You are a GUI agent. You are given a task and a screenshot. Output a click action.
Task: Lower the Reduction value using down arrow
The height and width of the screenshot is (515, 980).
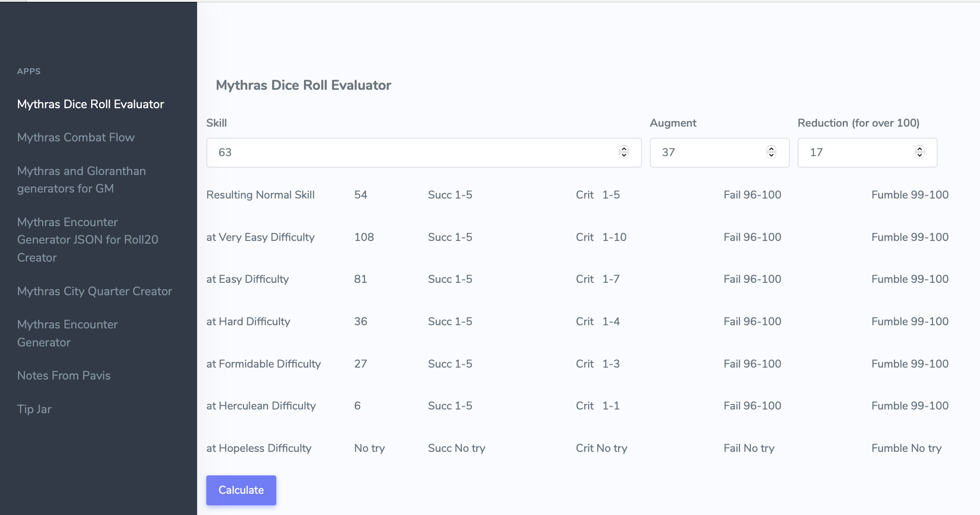click(x=920, y=156)
